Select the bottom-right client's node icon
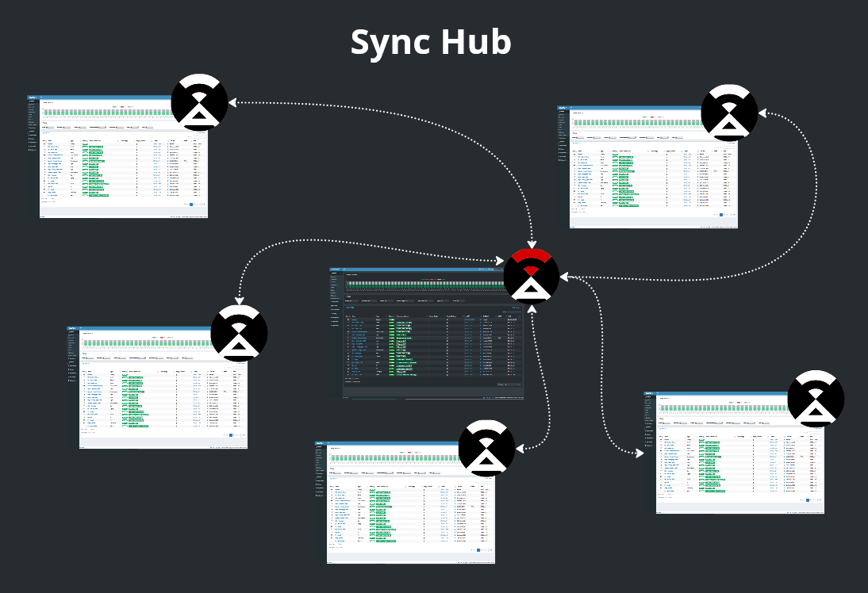The height and width of the screenshot is (593, 868). click(816, 400)
